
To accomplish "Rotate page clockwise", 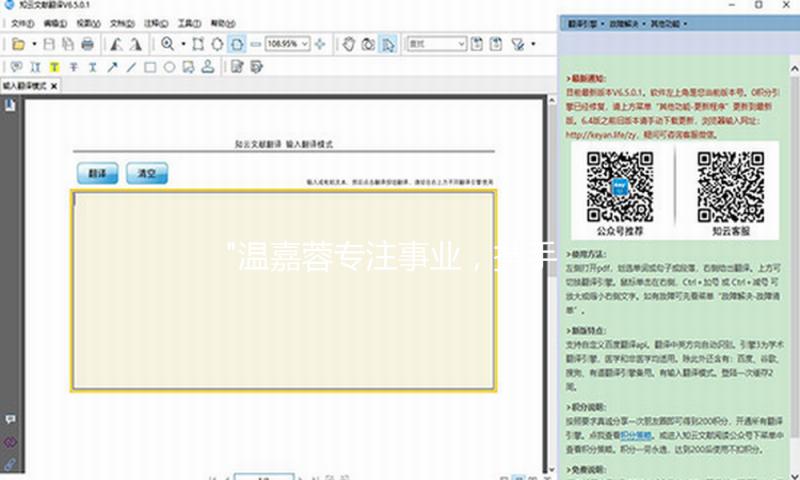I will pyautogui.click(x=135, y=44).
